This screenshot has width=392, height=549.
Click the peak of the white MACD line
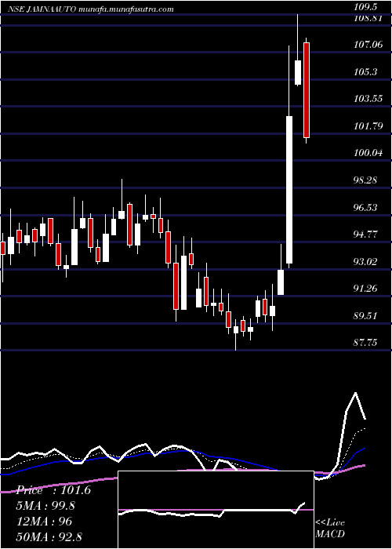coord(356,393)
